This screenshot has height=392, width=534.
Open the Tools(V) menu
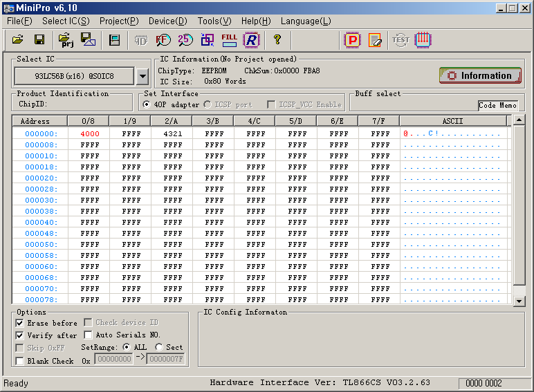tap(214, 21)
